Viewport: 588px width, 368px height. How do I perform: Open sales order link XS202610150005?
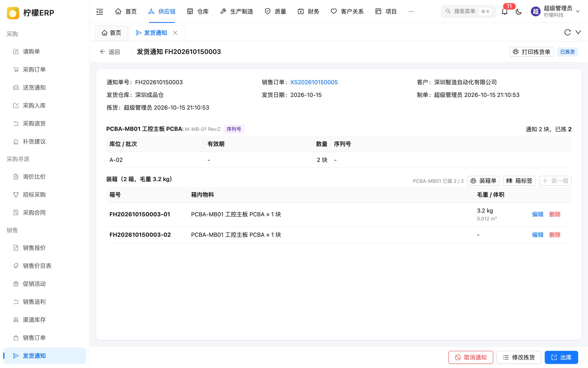click(314, 82)
